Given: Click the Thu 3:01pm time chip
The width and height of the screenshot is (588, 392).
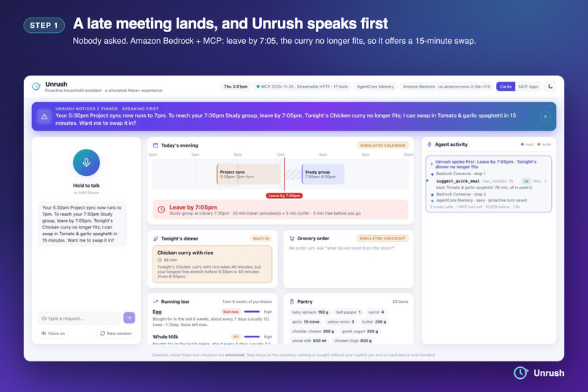Looking at the screenshot, I should (x=236, y=87).
